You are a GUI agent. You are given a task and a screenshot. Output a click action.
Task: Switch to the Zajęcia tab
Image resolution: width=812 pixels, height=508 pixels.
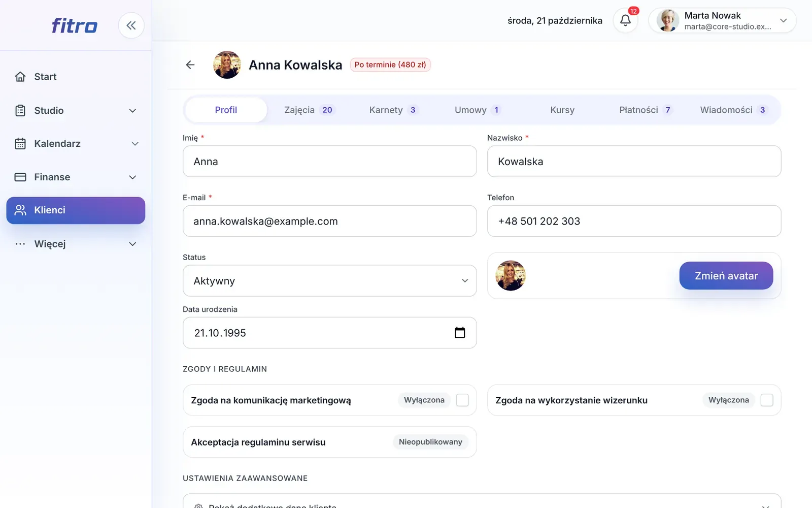click(309, 110)
